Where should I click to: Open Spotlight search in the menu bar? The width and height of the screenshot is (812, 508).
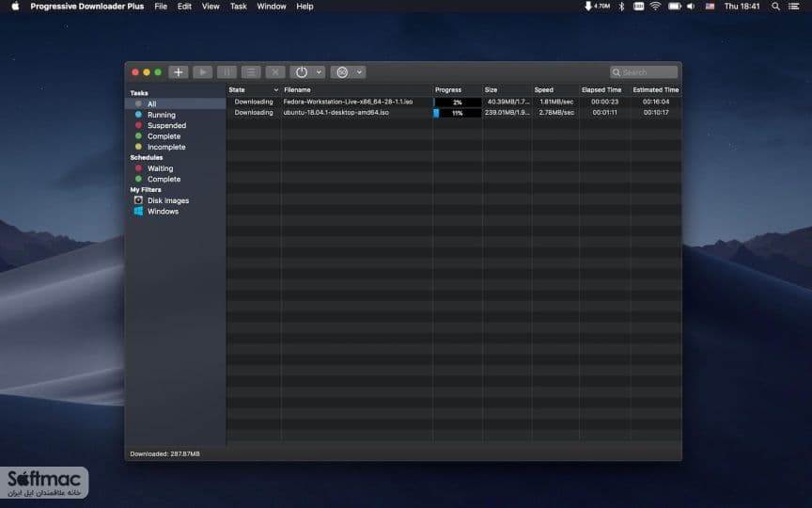click(775, 7)
